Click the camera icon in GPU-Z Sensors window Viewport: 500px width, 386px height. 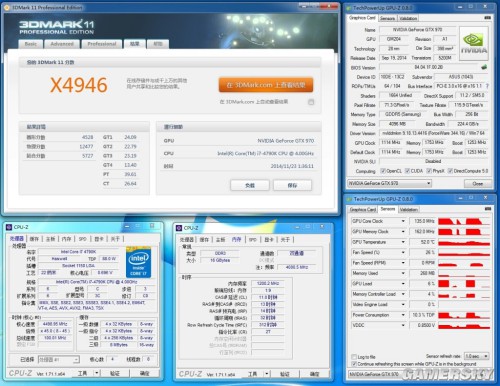click(x=488, y=209)
